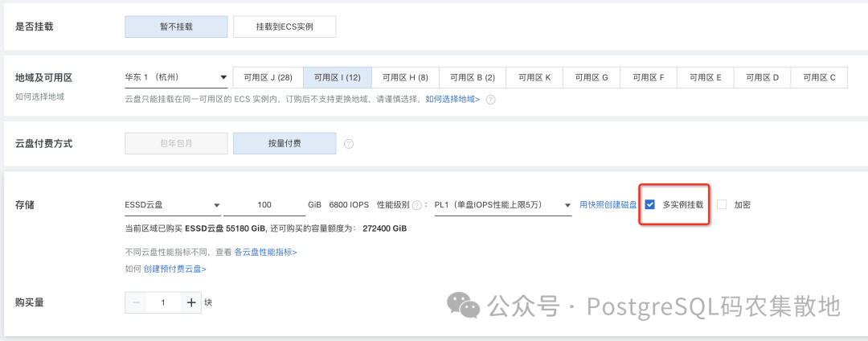The height and width of the screenshot is (341, 868).
Task: Click help icon beside 如何选择地域 link
Action: 490,101
